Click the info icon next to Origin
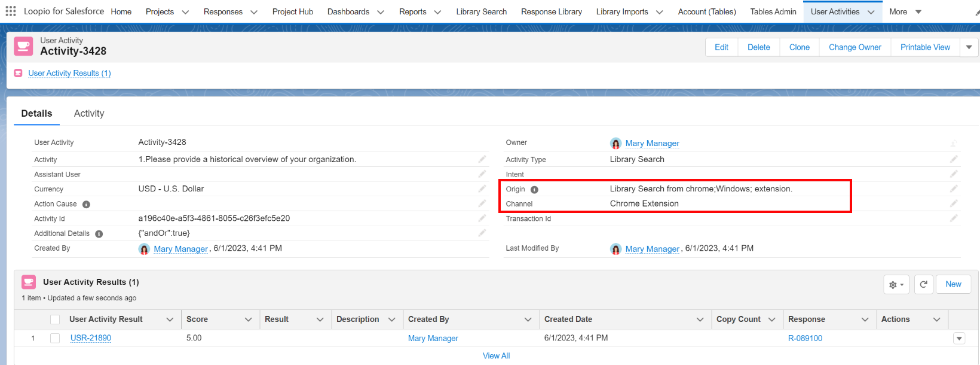 click(x=534, y=190)
